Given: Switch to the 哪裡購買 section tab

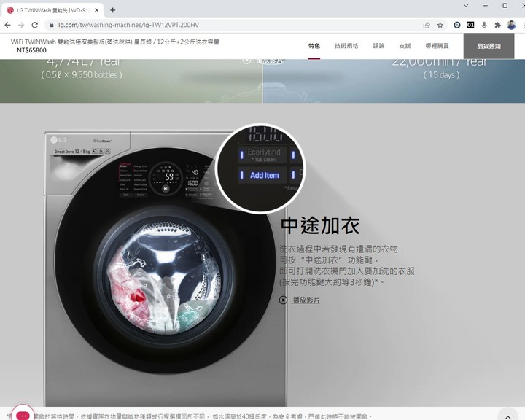Looking at the screenshot, I should point(437,46).
